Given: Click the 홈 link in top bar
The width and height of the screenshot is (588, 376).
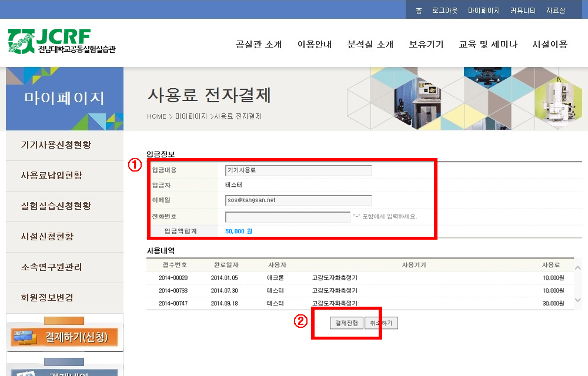Looking at the screenshot, I should coord(419,11).
